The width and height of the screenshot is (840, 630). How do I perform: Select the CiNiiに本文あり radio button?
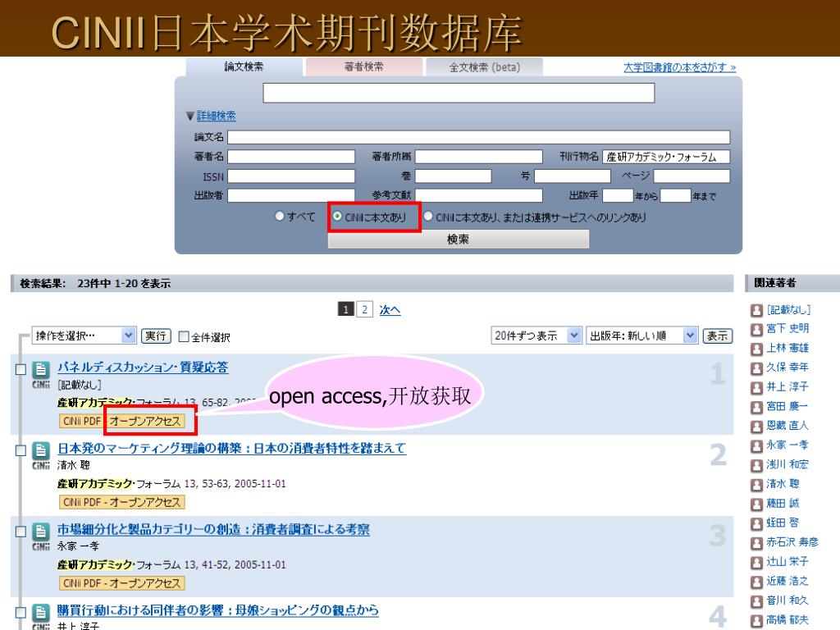(337, 216)
